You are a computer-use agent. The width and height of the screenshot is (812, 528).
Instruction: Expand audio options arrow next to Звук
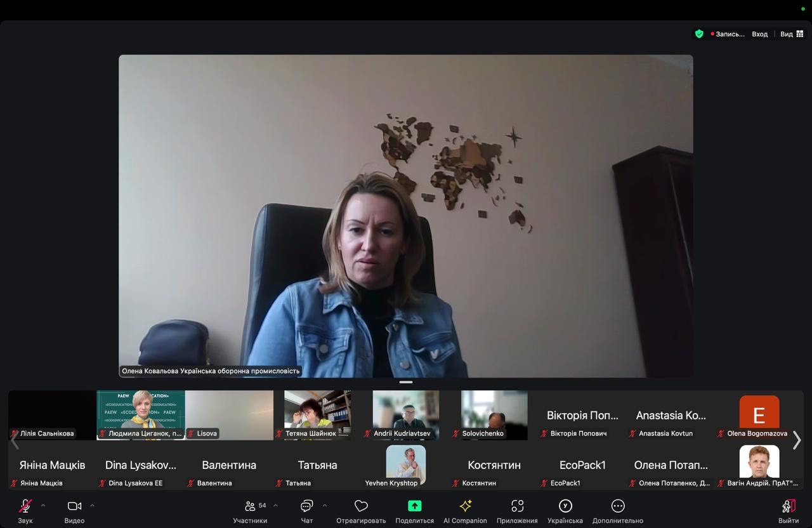click(43, 506)
